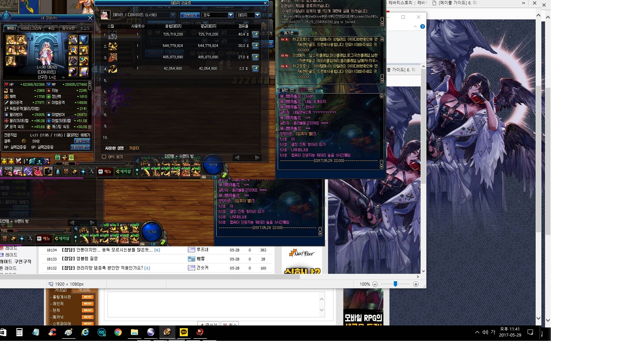
Task: Click the volume icon in system tray
Action: pyautogui.click(x=485, y=332)
